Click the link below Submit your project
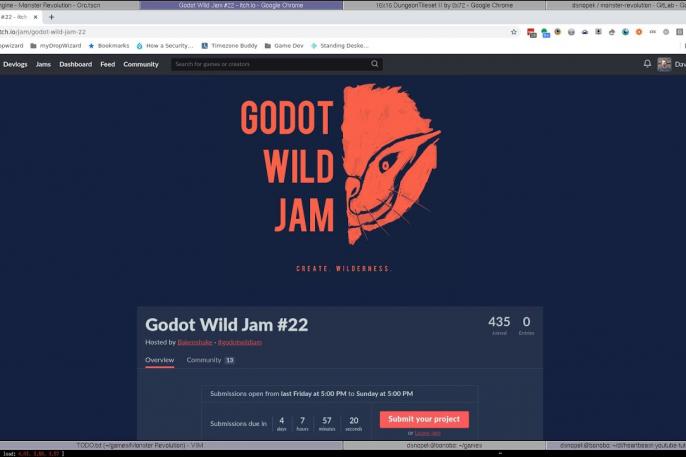The width and height of the screenshot is (686, 457). pos(427,433)
